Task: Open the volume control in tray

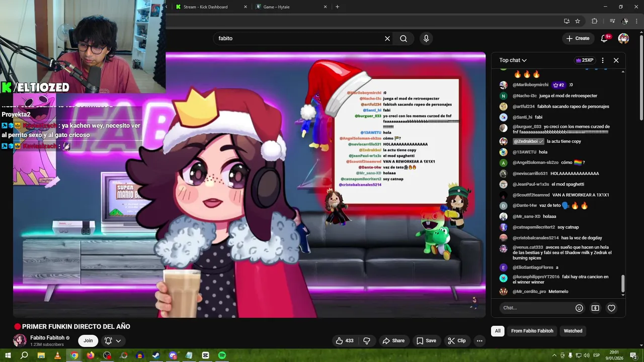Action: coord(586,355)
